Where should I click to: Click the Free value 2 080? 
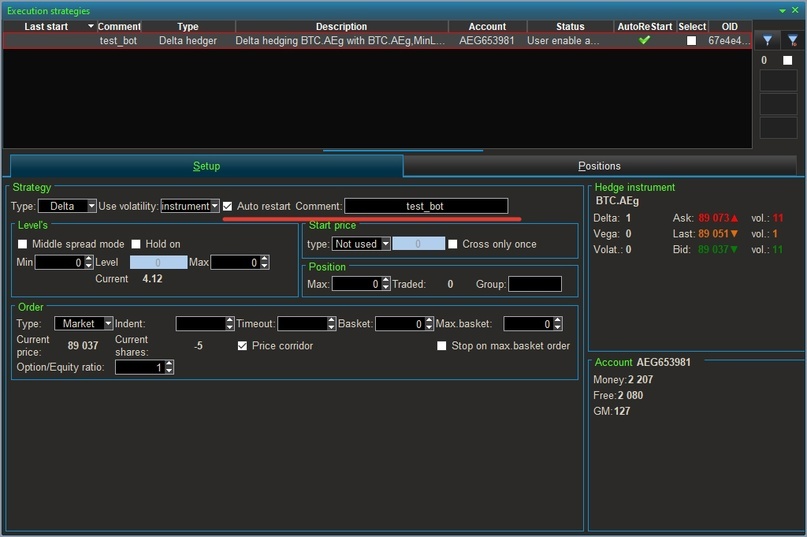[x=630, y=395]
